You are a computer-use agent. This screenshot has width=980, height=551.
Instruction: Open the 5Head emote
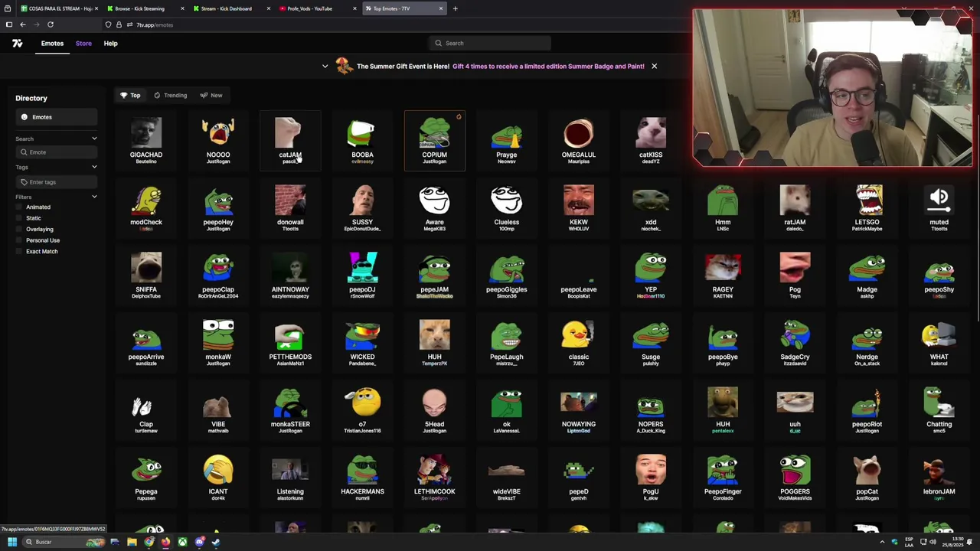pos(434,410)
